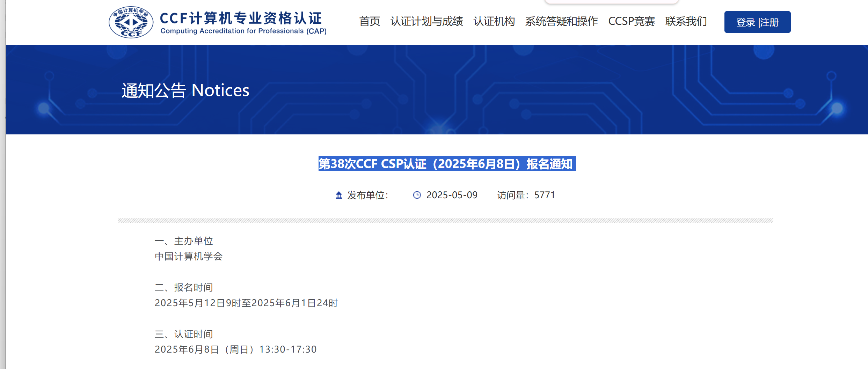Open the 认证计划与成绩 menu
The image size is (868, 369).
click(x=427, y=22)
